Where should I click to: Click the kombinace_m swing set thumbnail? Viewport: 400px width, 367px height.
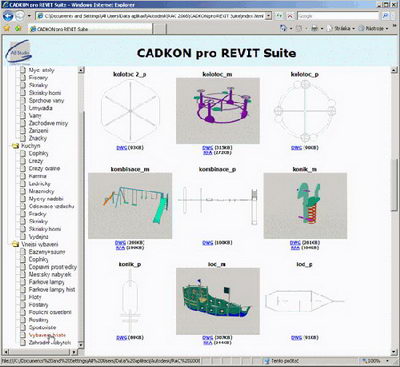(130, 206)
